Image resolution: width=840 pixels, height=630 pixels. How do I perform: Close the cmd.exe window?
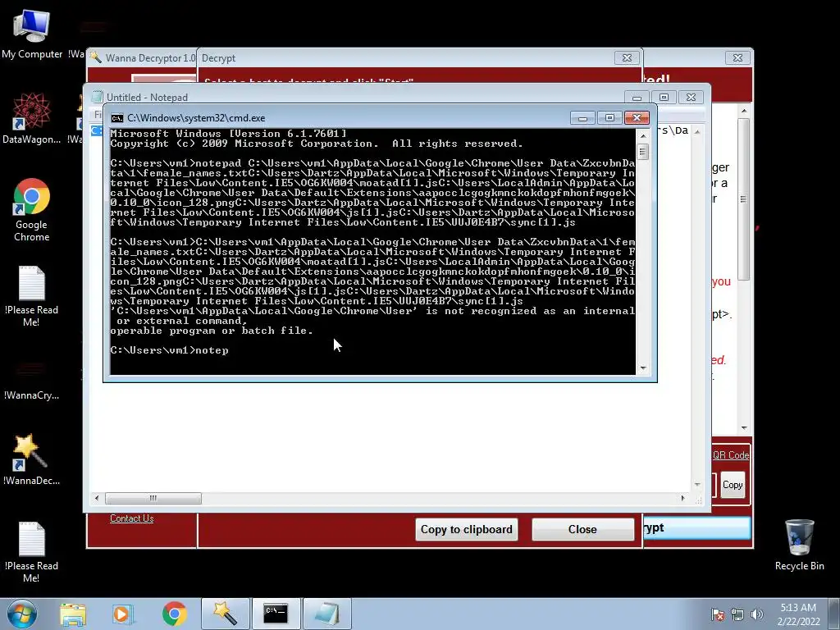pos(637,118)
